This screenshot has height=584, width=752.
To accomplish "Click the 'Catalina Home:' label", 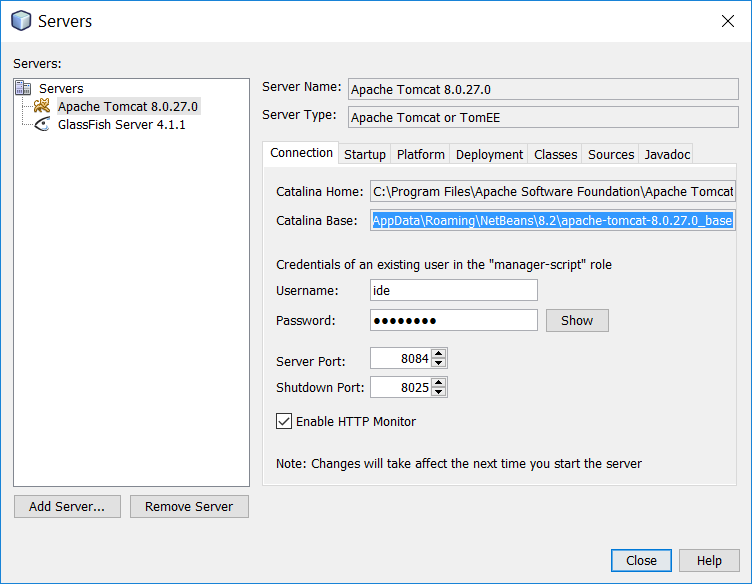I will pos(319,192).
